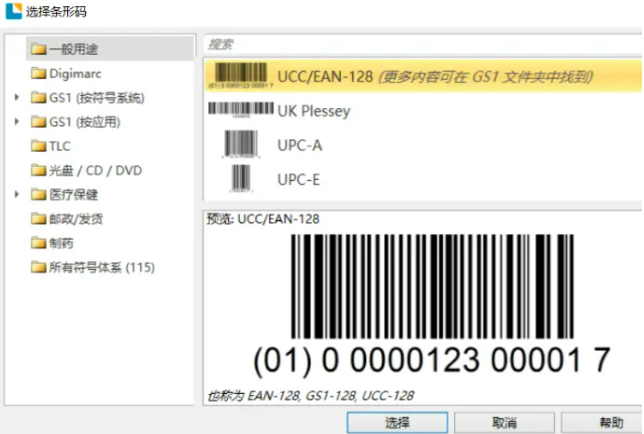Open the 制药 category
The height and width of the screenshot is (434, 644).
[x=61, y=243]
